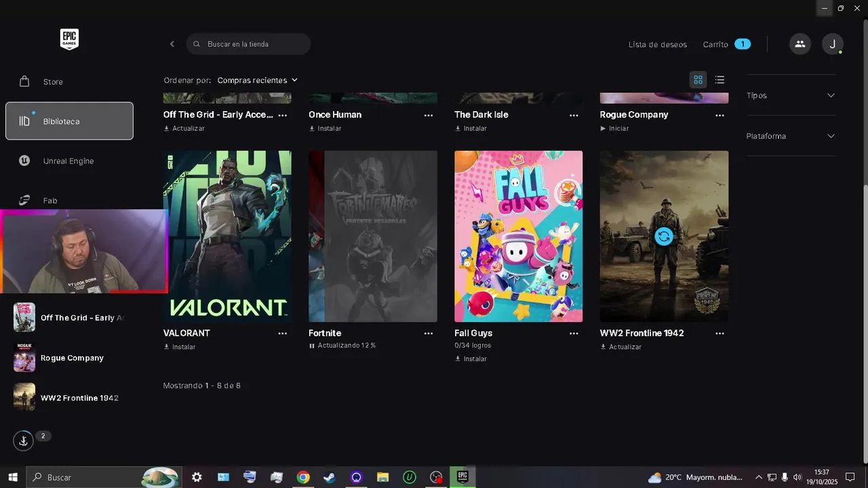Open the notifications center icon
Screen dimensions: 868x488
point(850,477)
